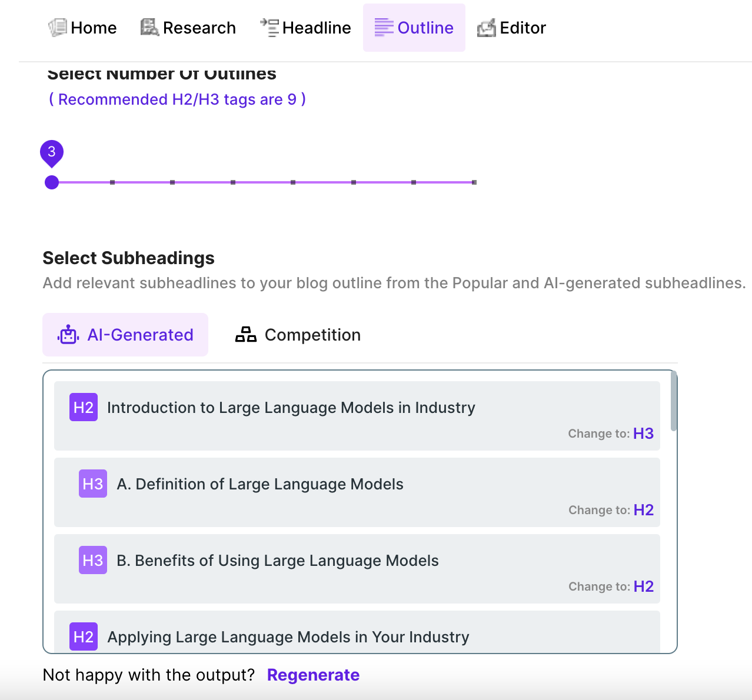Click the Competition podium icon
Screen dimensions: 752x700
click(x=245, y=335)
